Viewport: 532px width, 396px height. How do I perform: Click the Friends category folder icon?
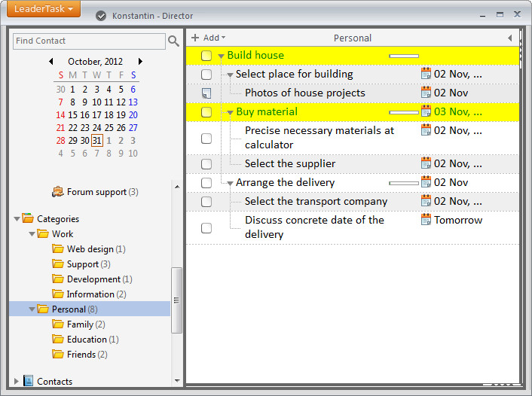58,354
